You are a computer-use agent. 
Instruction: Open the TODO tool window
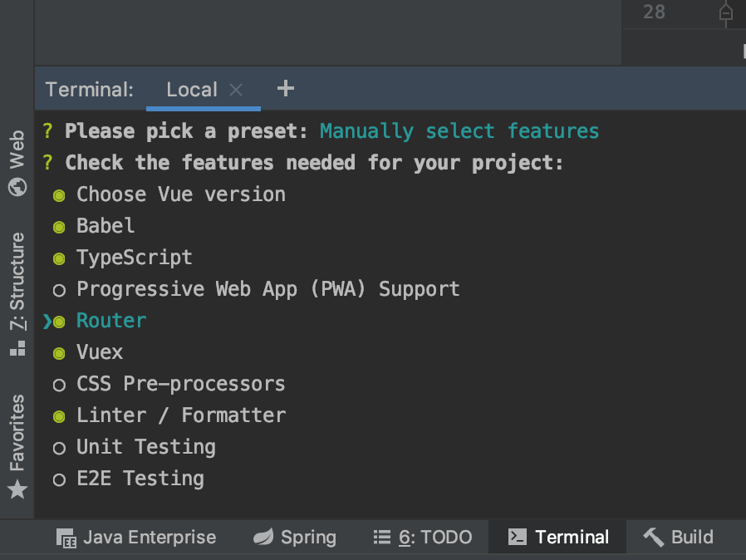(x=423, y=538)
